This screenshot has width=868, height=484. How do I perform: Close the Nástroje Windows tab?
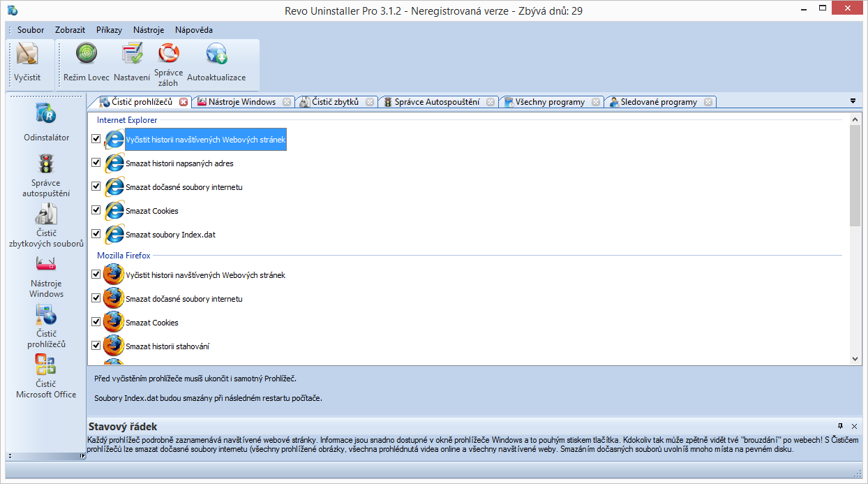click(x=287, y=102)
